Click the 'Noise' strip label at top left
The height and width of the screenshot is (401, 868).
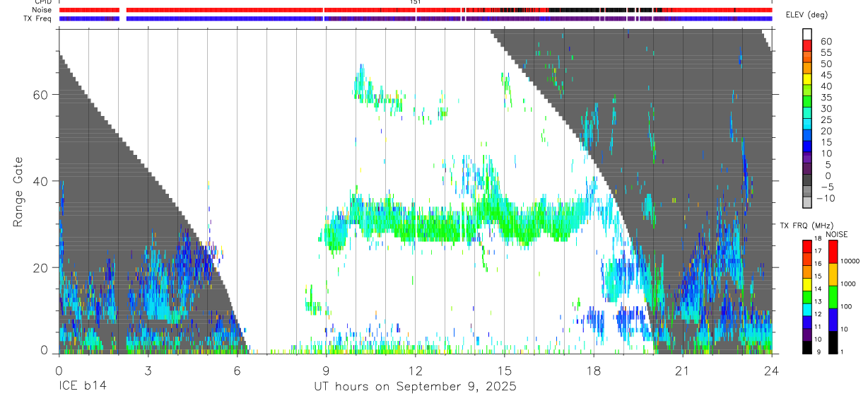pos(42,10)
